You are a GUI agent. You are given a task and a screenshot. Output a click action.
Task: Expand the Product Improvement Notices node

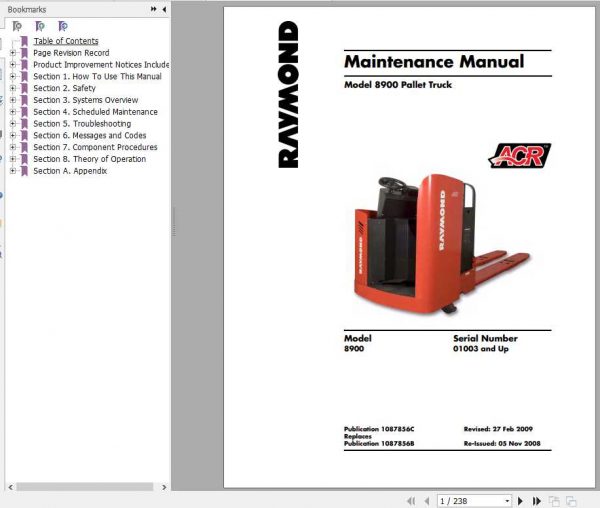tap(13, 65)
